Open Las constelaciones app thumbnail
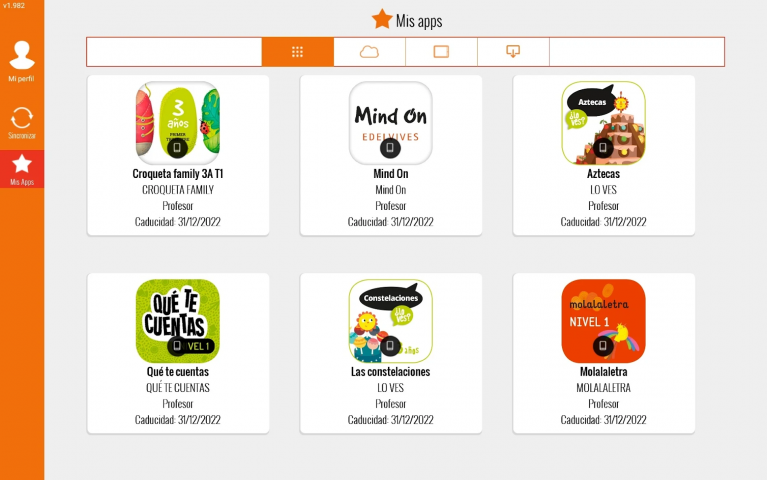Image resolution: width=767 pixels, height=480 pixels. 390,321
